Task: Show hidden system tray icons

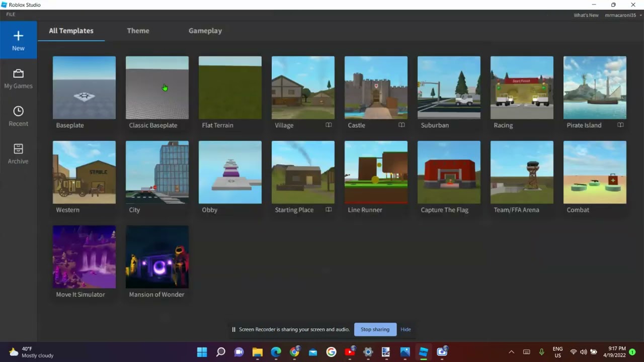Action: click(x=511, y=352)
